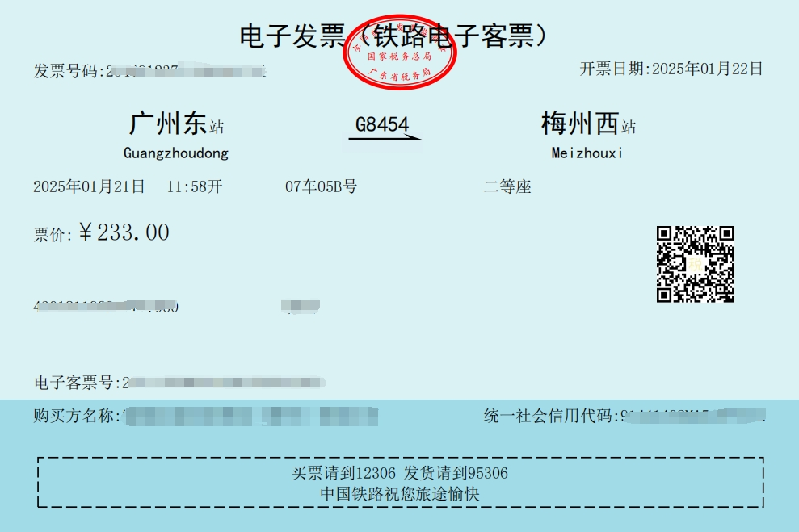Select the title 电子发票（铁路电子客票）

pyautogui.click(x=394, y=36)
